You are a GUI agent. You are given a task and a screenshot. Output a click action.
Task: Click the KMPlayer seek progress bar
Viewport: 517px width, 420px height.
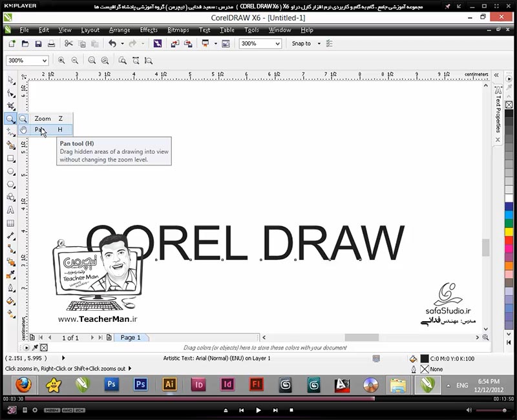(259, 399)
